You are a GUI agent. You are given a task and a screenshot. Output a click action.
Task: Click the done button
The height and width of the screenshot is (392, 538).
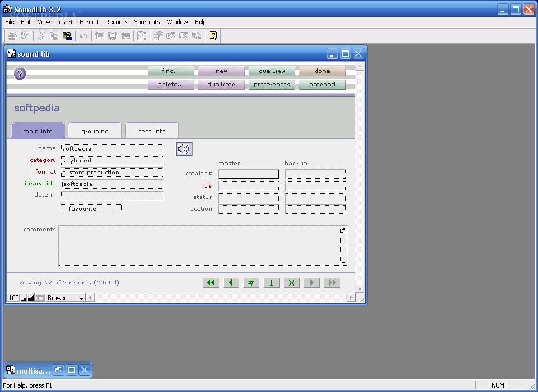[322, 71]
